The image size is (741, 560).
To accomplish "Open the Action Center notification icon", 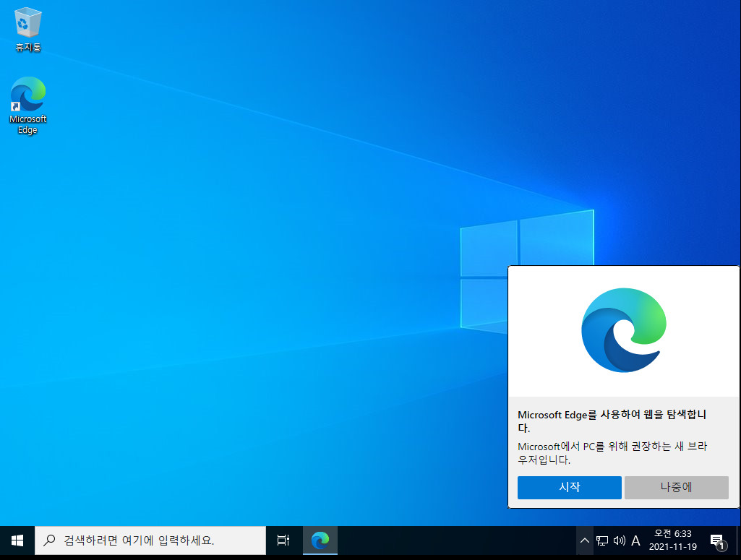I will pos(717,540).
